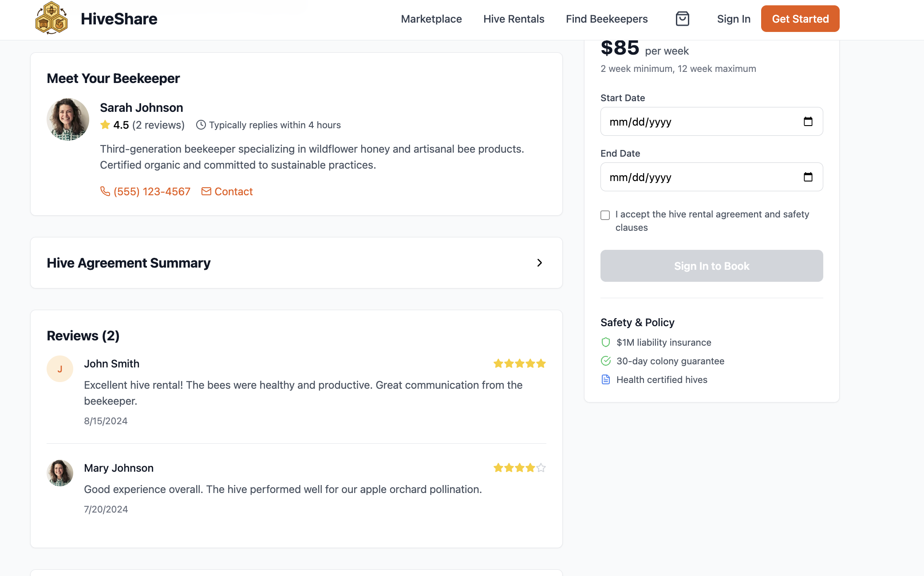The width and height of the screenshot is (924, 576).
Task: Click the phone icon beside (555) 123-4567
Action: pos(105,191)
